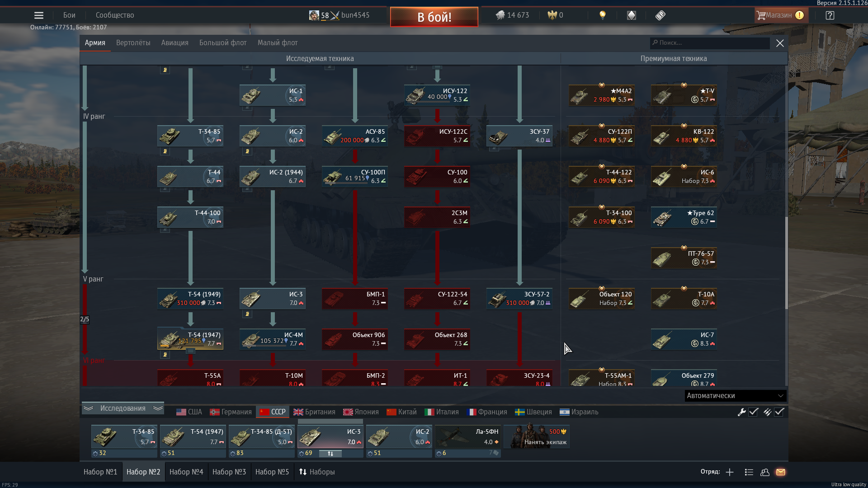This screenshot has height=488, width=868.
Task: Open the Автоматически dropdown
Action: [735, 396]
